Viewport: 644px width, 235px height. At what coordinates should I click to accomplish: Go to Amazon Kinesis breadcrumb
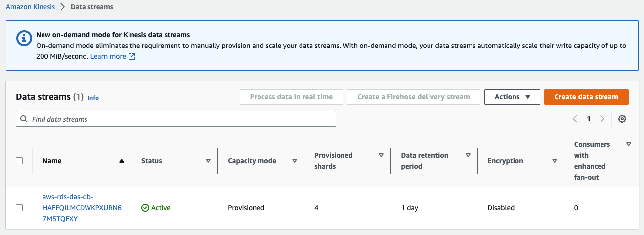(x=30, y=7)
